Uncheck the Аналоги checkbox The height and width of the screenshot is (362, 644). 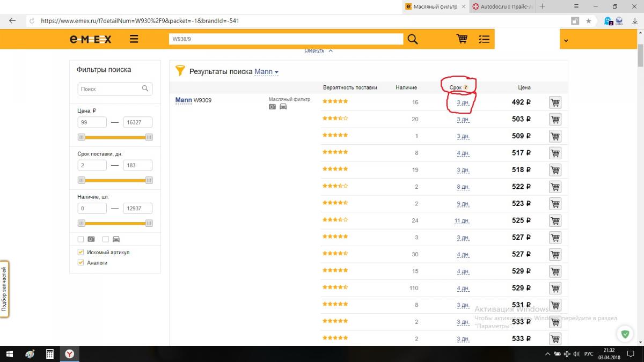[x=80, y=263]
